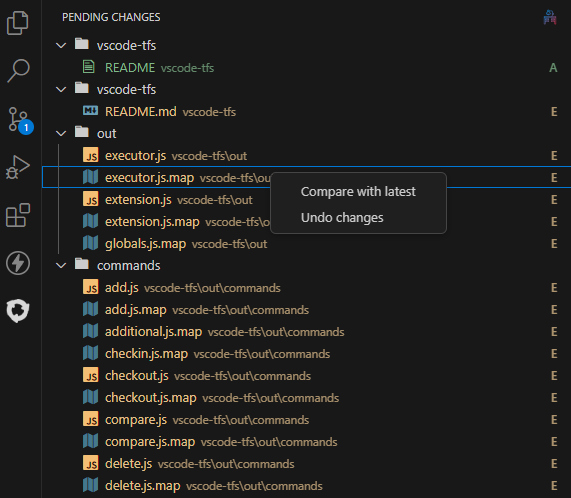Click the map icon of checkin.js.map
Viewport: 571px width, 498px height.
90,353
